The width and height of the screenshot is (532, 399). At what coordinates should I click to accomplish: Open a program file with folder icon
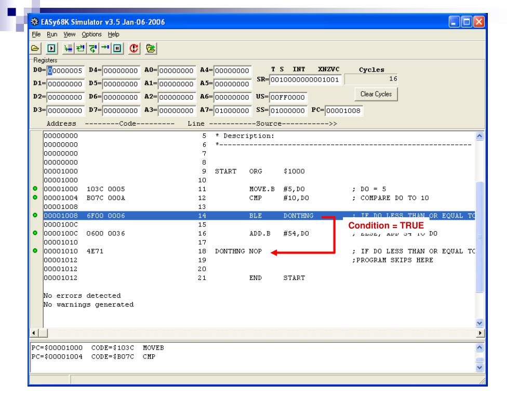pos(35,48)
